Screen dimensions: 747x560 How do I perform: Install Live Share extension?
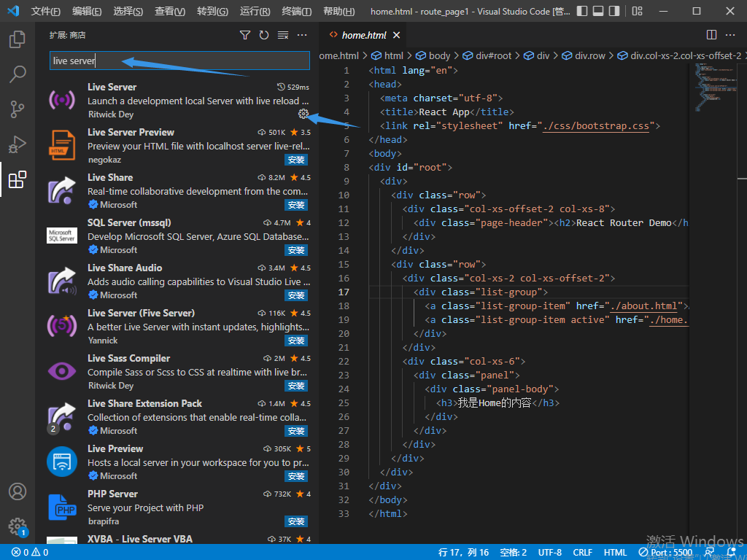(296, 205)
